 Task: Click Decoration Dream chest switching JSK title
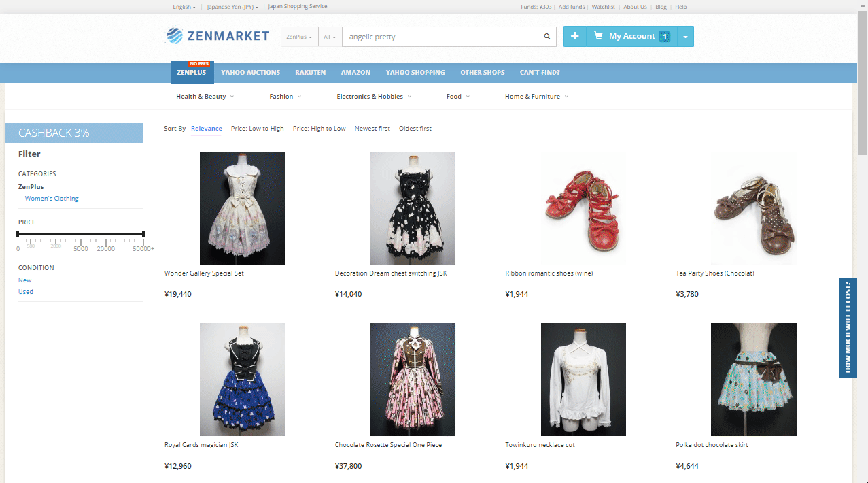point(391,273)
